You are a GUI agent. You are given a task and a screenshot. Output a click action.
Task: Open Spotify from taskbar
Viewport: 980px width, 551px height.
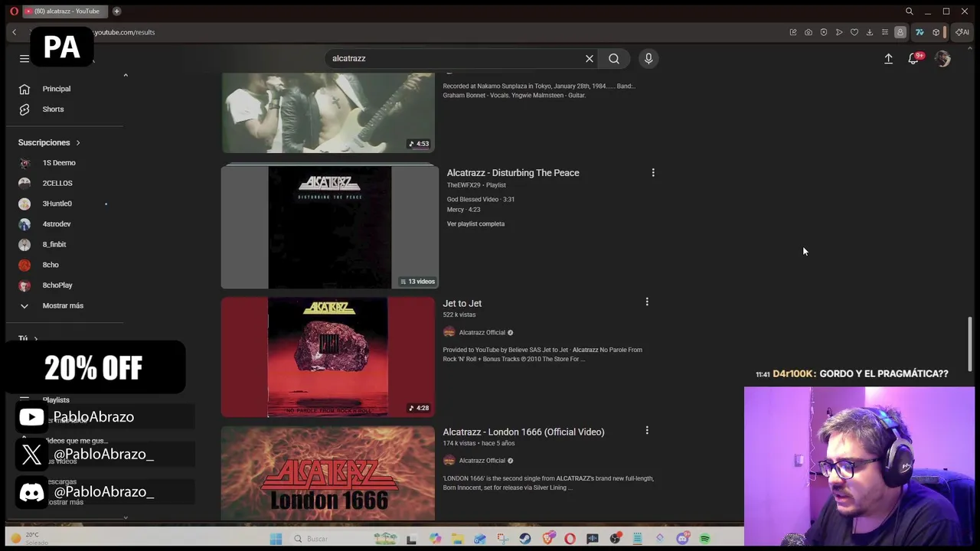[x=705, y=539]
